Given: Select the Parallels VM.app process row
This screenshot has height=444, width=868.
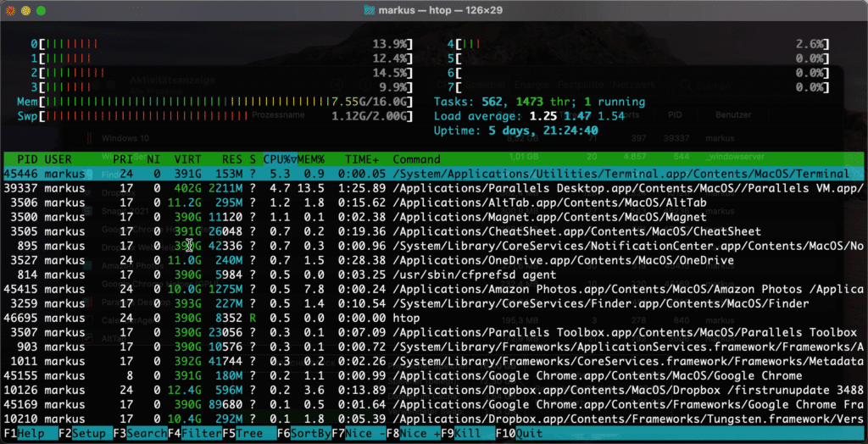Looking at the screenshot, I should tap(433, 188).
